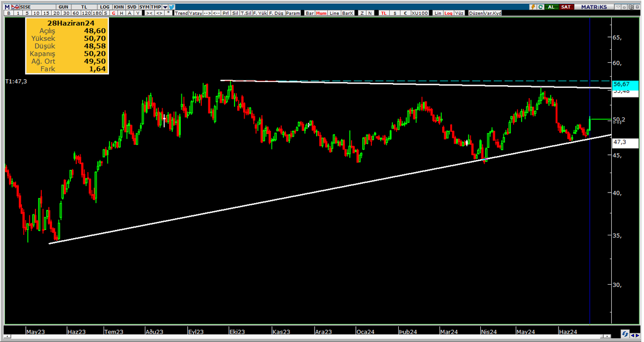Viewport: 644px width, 342px height.
Task: Click the lightning bolt quick order icon
Action: point(533,7)
